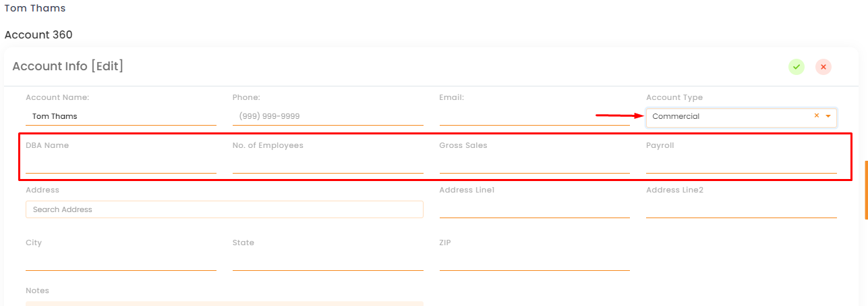Cancel editing with red X icon

click(823, 67)
